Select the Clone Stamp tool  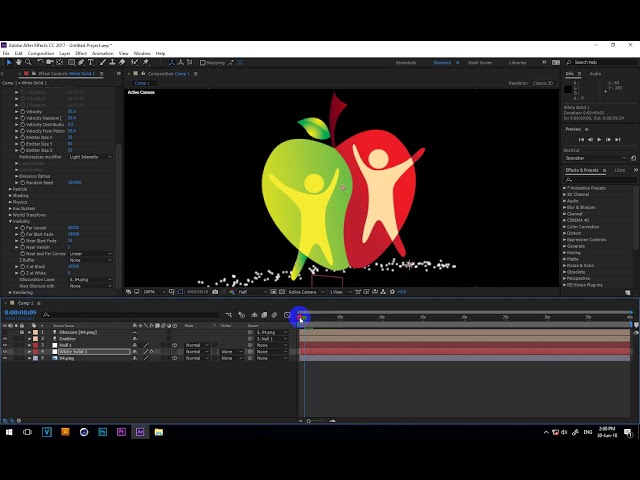[x=112, y=62]
